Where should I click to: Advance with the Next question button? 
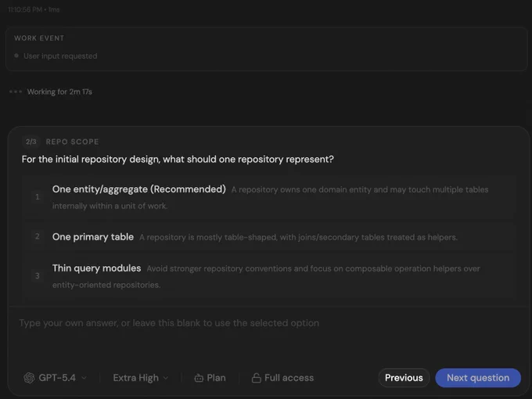(x=478, y=378)
